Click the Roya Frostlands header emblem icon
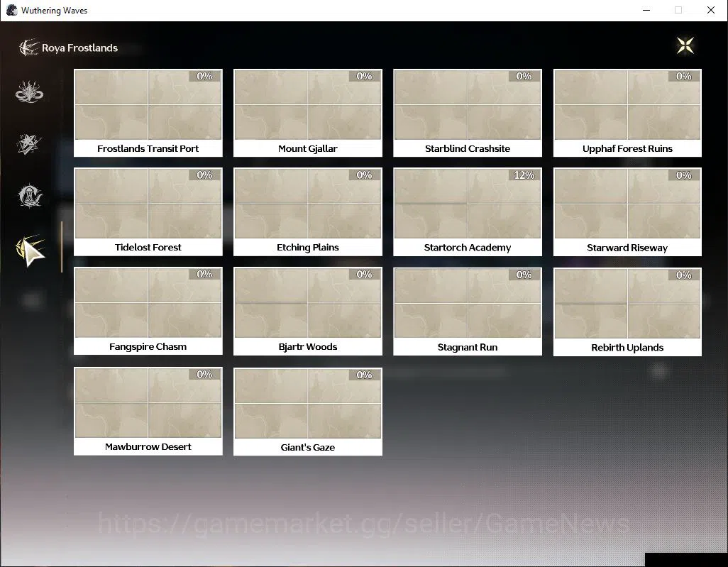Viewport: 728px width, 567px height. [28, 48]
